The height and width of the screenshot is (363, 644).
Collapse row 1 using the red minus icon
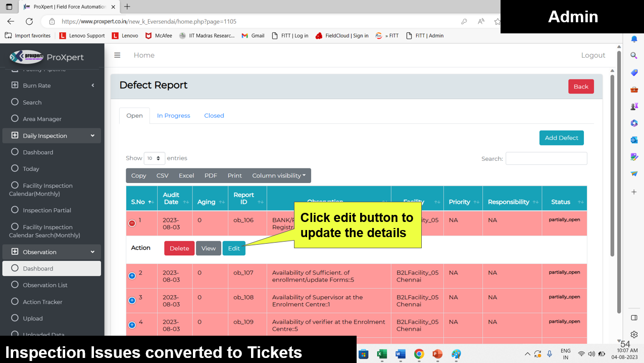tap(132, 223)
